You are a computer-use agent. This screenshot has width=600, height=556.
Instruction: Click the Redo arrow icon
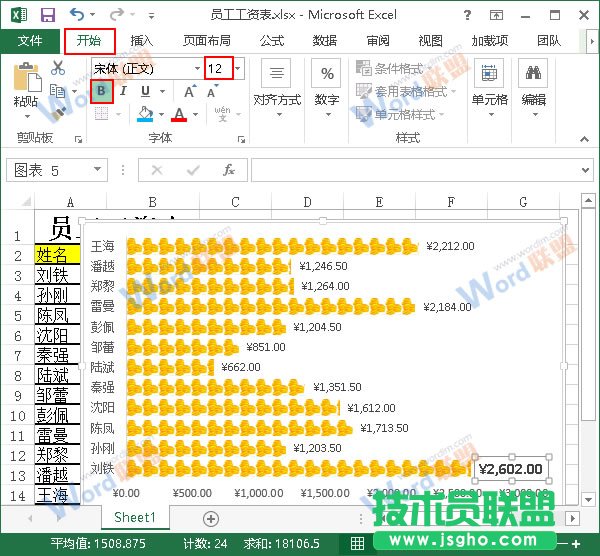[116, 15]
